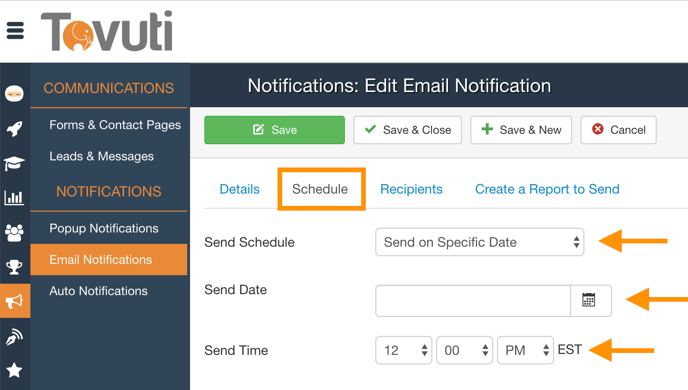This screenshot has width=688, height=390.
Task: Click the trophy icon in sidebar
Action: (x=14, y=267)
